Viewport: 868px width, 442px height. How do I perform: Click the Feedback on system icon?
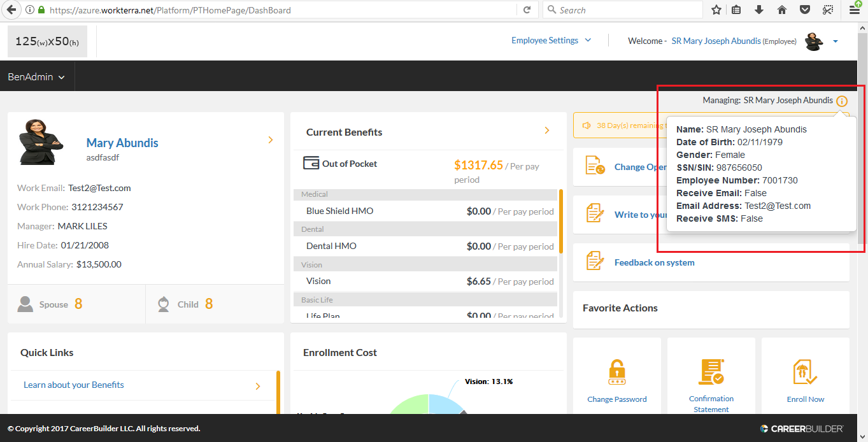(x=595, y=261)
